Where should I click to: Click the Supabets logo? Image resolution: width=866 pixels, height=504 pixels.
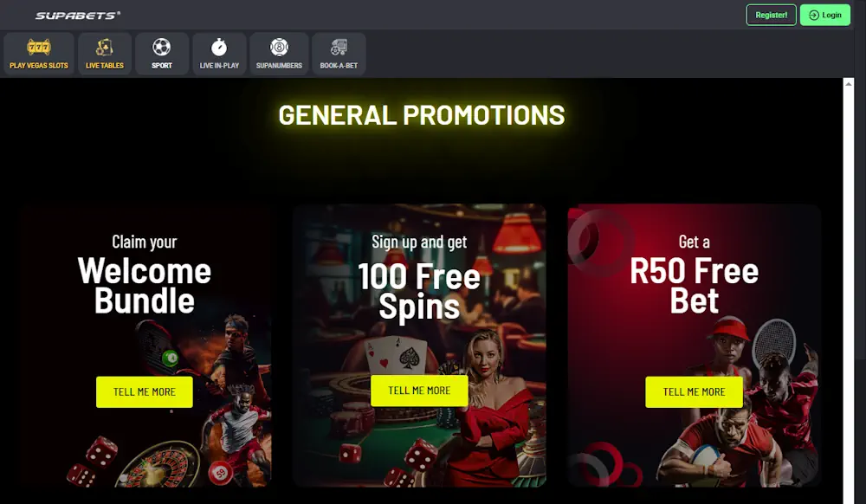coord(77,16)
